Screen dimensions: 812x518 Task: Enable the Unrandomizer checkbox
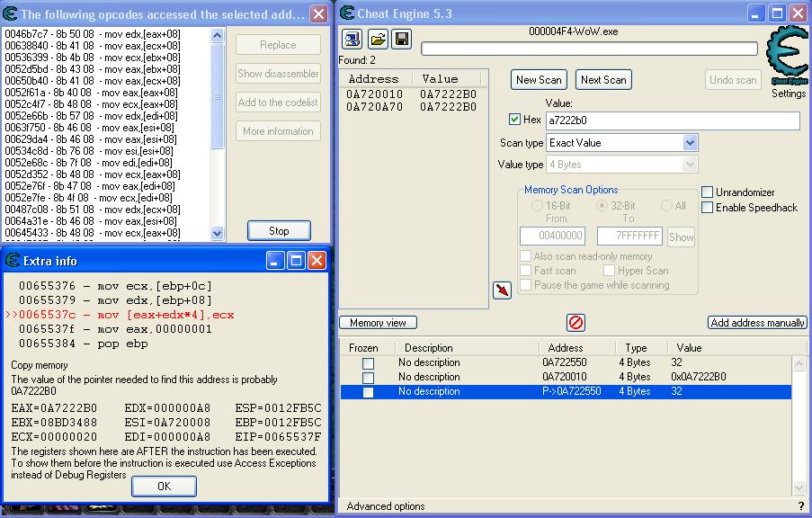(708, 192)
